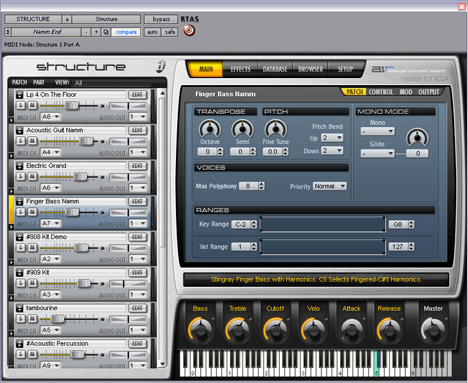Click the auto button
The width and height of the screenshot is (468, 383).
[153, 32]
